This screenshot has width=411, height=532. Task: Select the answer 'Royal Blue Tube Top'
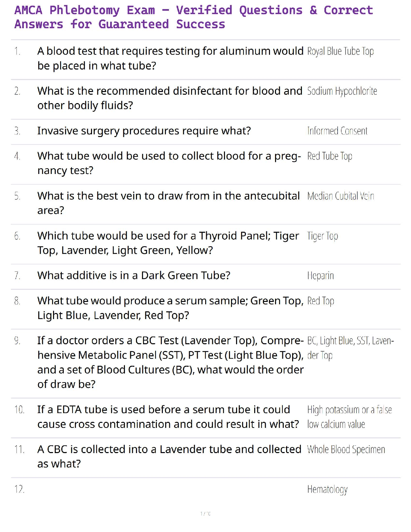pos(340,51)
